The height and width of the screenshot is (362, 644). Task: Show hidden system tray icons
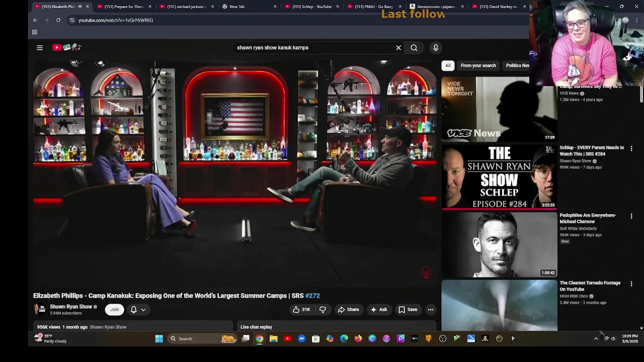tap(596, 339)
